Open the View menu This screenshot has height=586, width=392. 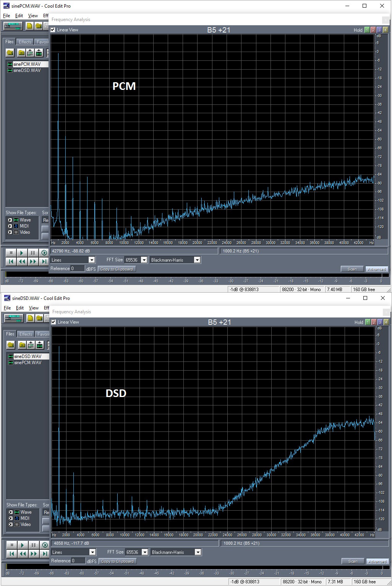pos(32,16)
